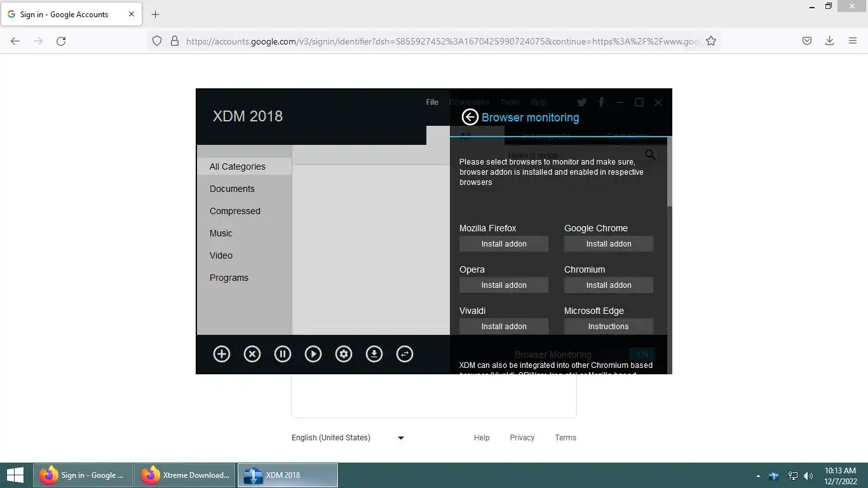868x488 pixels.
Task: Select All Categories in XDM sidebar
Action: coord(244,166)
